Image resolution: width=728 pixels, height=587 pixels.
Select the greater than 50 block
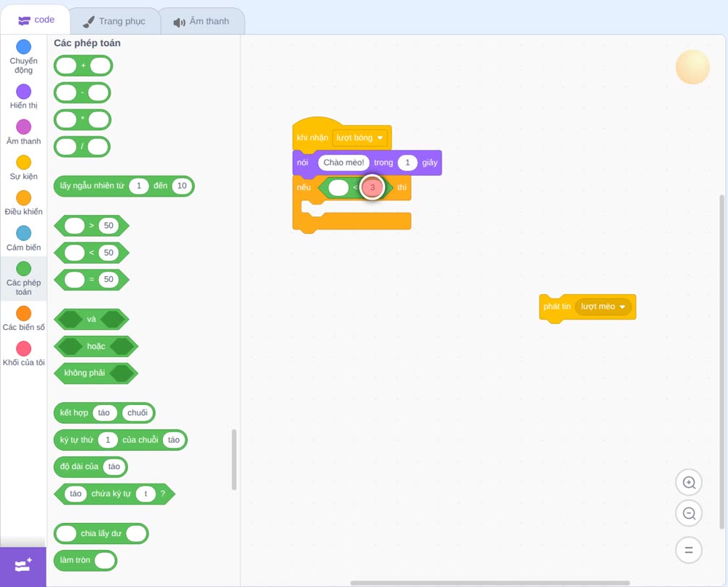pos(92,226)
